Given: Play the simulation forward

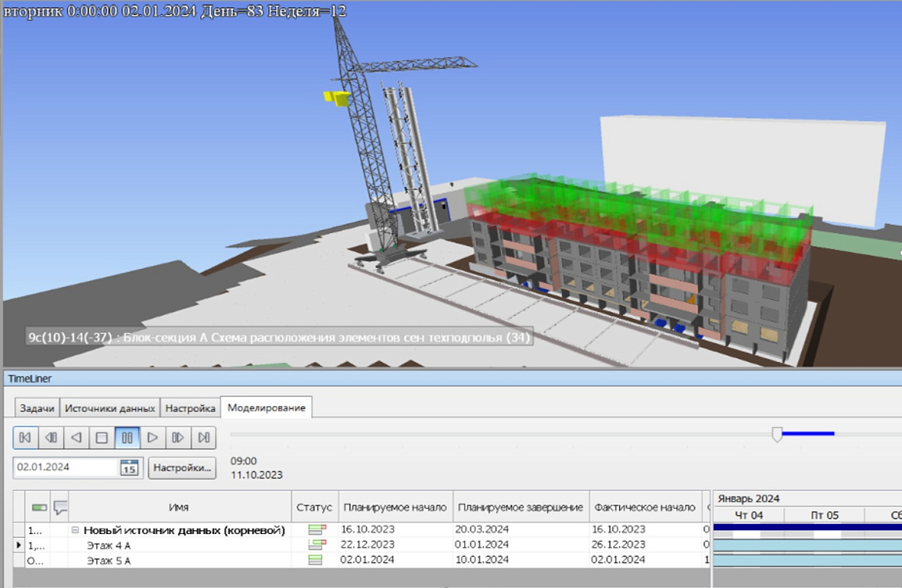Looking at the screenshot, I should coord(153,438).
